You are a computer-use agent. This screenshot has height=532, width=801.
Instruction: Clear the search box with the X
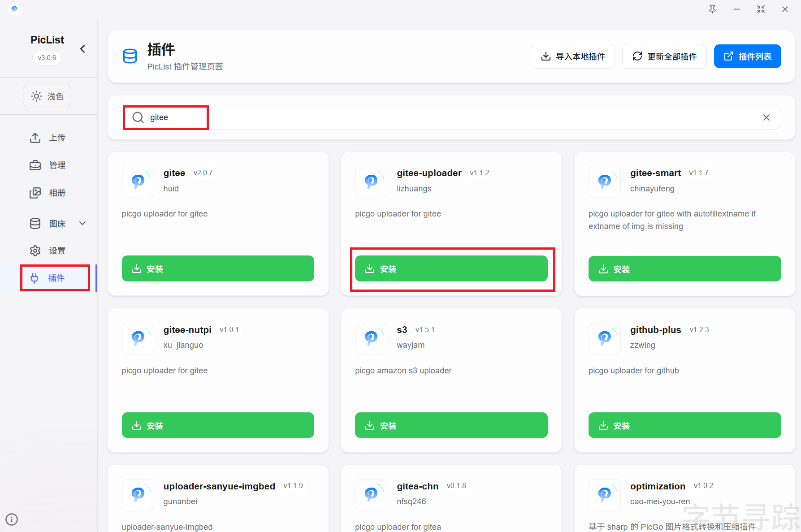click(766, 117)
